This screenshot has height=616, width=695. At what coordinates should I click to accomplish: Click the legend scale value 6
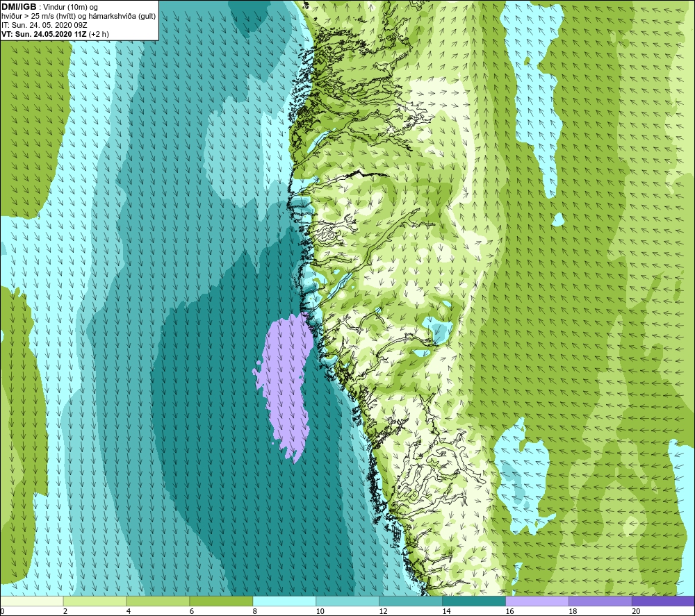(192, 611)
